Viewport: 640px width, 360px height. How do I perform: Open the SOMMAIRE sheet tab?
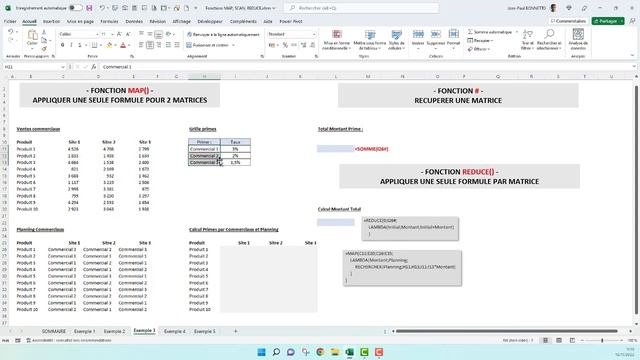tap(54, 331)
